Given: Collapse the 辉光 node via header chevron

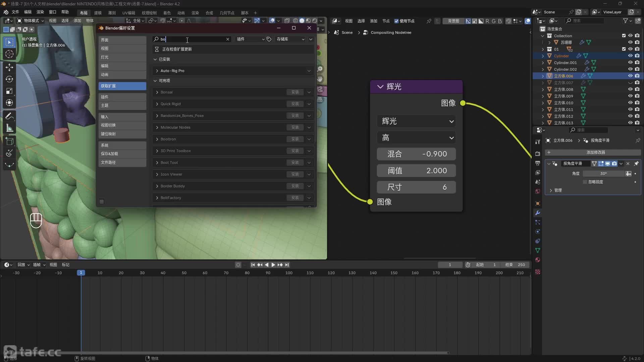Looking at the screenshot, I should 380,87.
